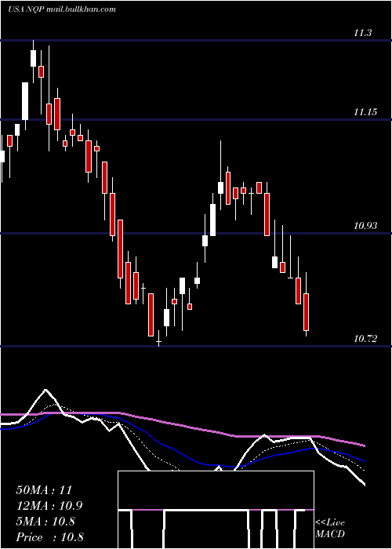Click the '<<Live MACD' label
392x549 pixels.
tap(330, 529)
